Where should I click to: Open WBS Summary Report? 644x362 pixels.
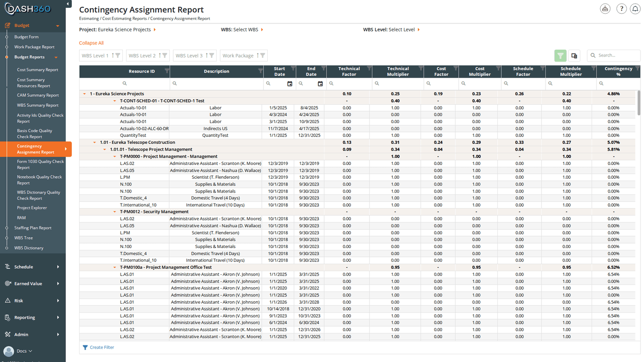point(38,105)
